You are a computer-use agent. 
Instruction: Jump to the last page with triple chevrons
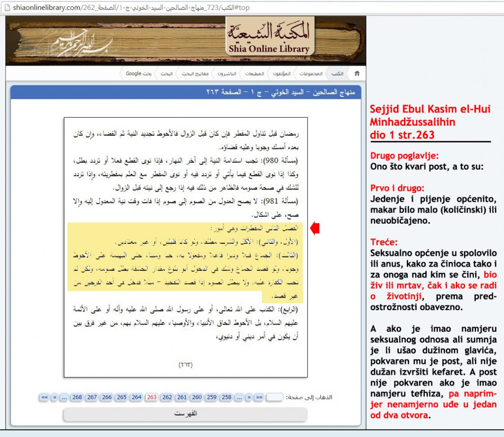pyautogui.click(x=45, y=397)
